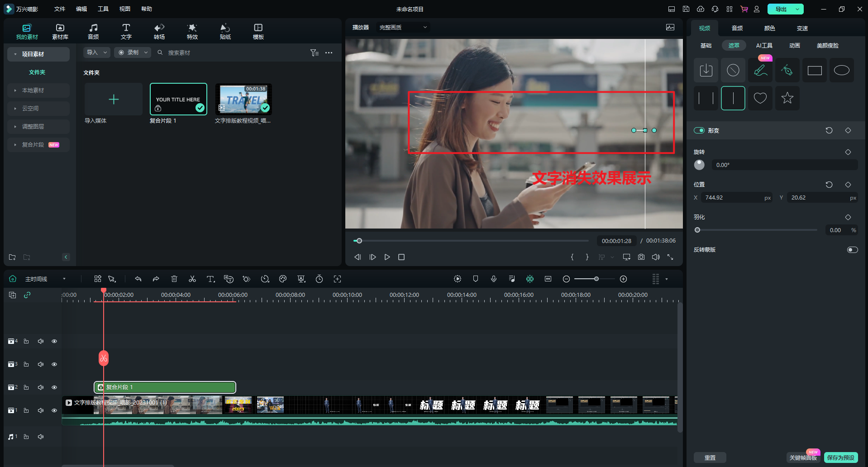Click the 羽化 feather slider handle
868x467 pixels.
coord(697,230)
